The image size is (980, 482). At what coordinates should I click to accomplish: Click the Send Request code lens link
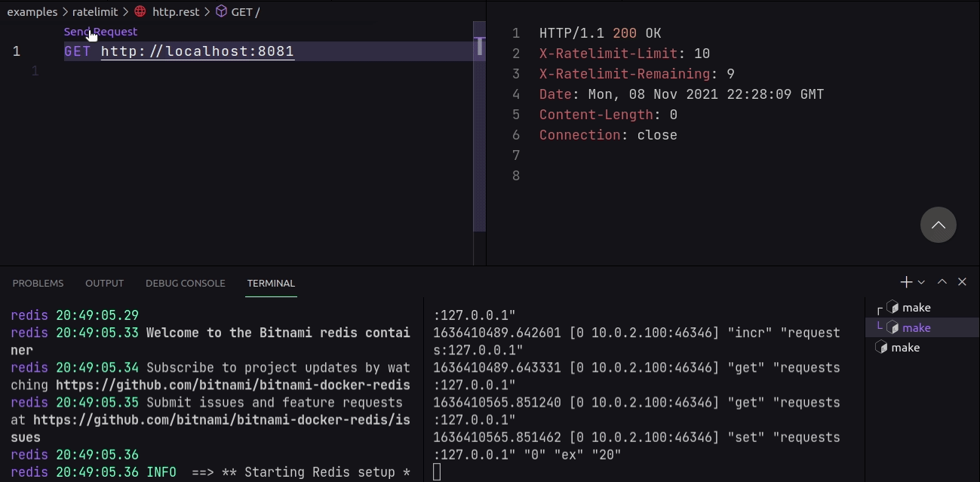[x=100, y=32]
